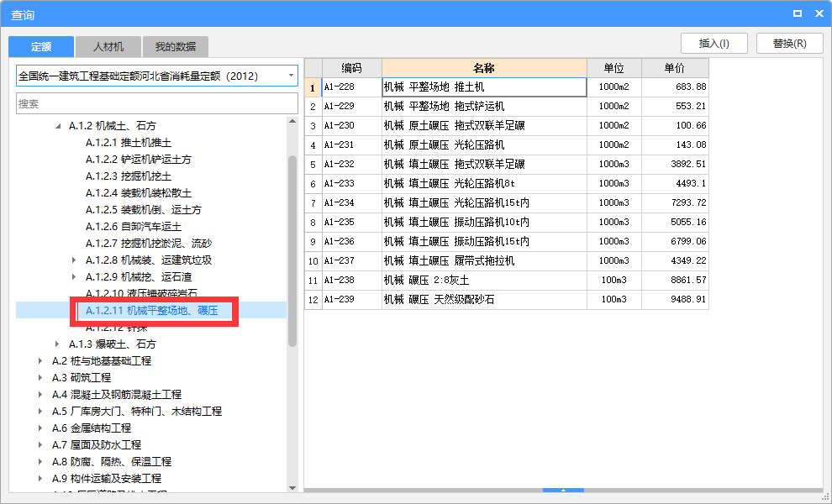Collapse the A.1.2 机械土、石方 node

pyautogui.click(x=58, y=126)
